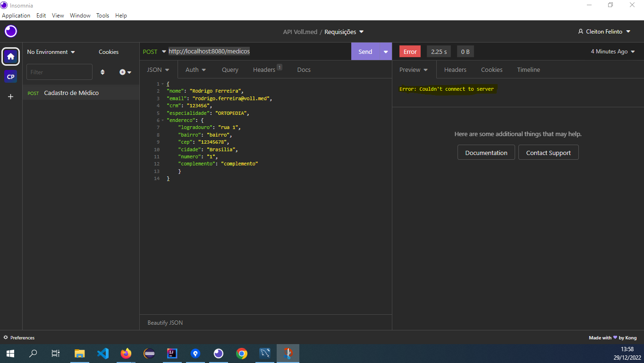The width and height of the screenshot is (644, 363).
Task: Open the response Headers tab
Action: point(455,69)
